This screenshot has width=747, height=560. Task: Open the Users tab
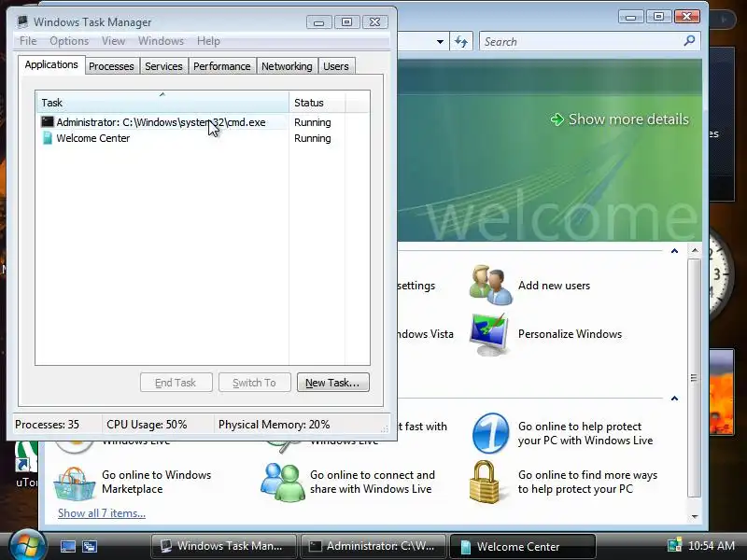[336, 66]
